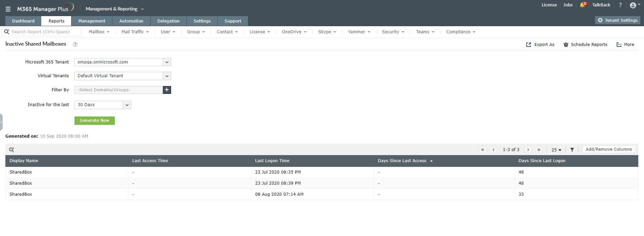The image size is (644, 236).
Task: Click Export As
Action: tap(540, 45)
